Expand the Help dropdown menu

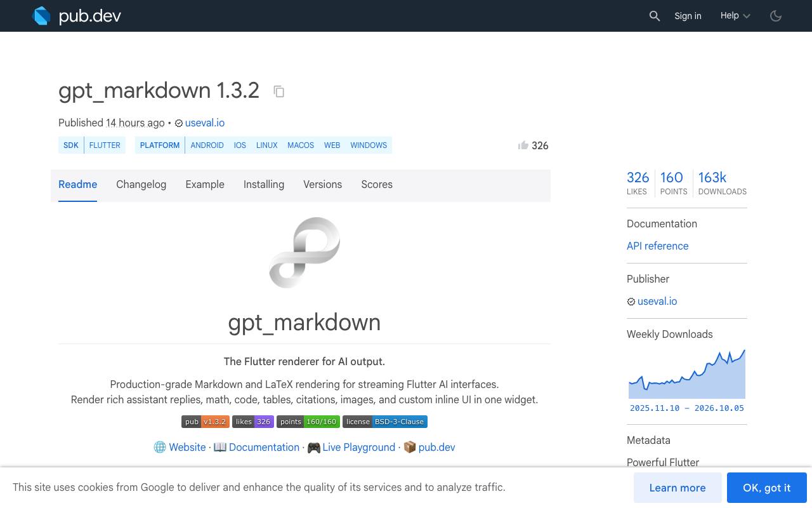click(735, 16)
